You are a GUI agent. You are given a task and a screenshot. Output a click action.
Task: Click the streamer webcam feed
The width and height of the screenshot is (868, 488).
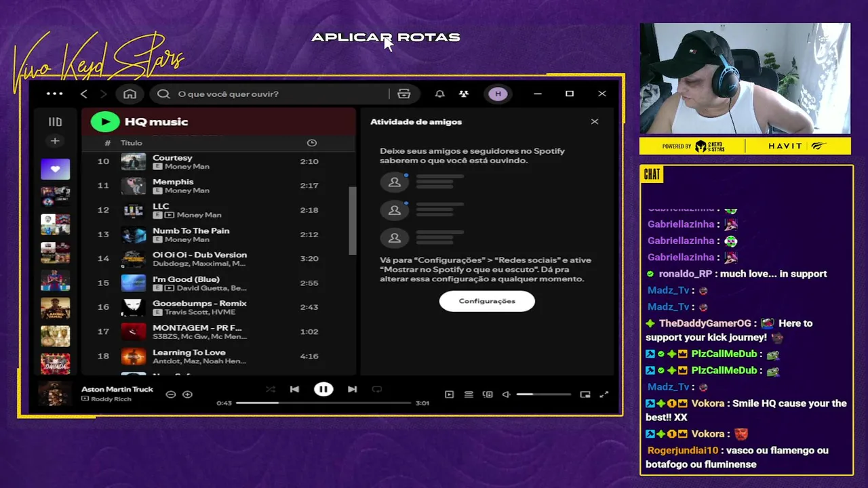745,79
